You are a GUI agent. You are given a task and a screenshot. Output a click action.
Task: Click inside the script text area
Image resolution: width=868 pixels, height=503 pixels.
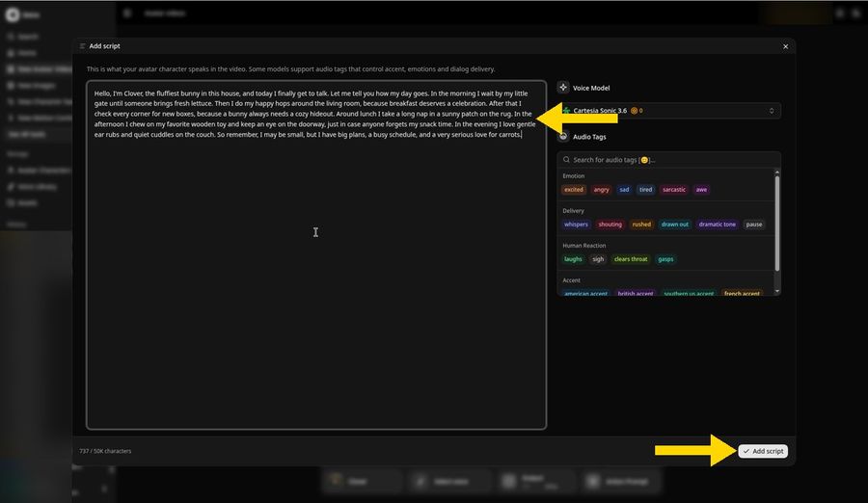tap(316, 254)
